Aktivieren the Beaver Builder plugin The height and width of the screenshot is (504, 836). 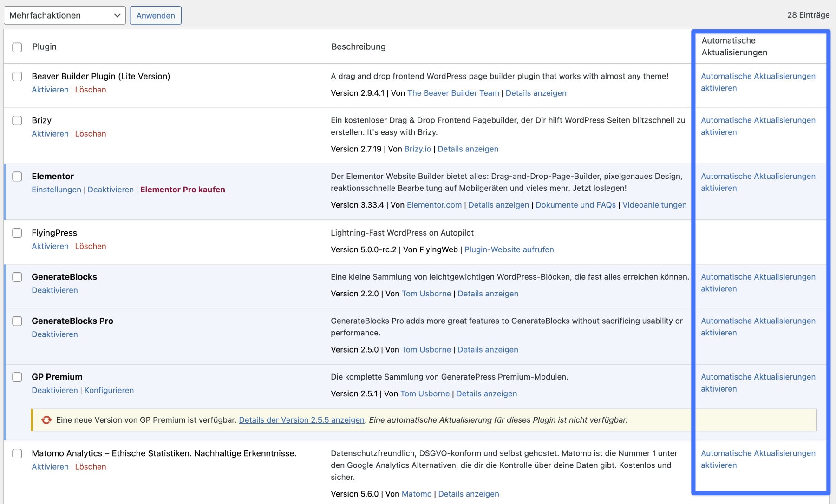click(x=50, y=89)
